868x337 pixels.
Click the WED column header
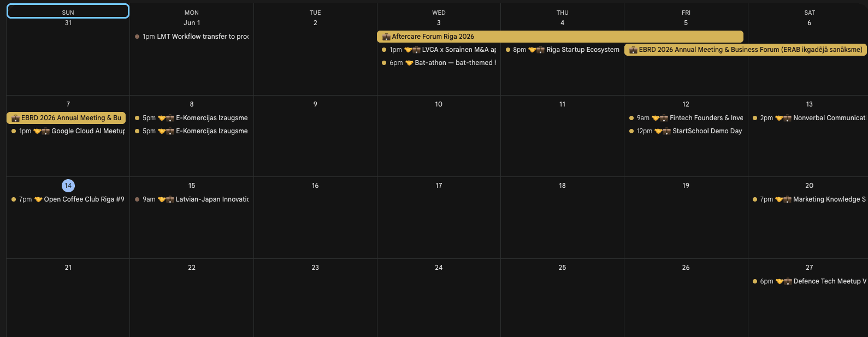click(x=439, y=13)
